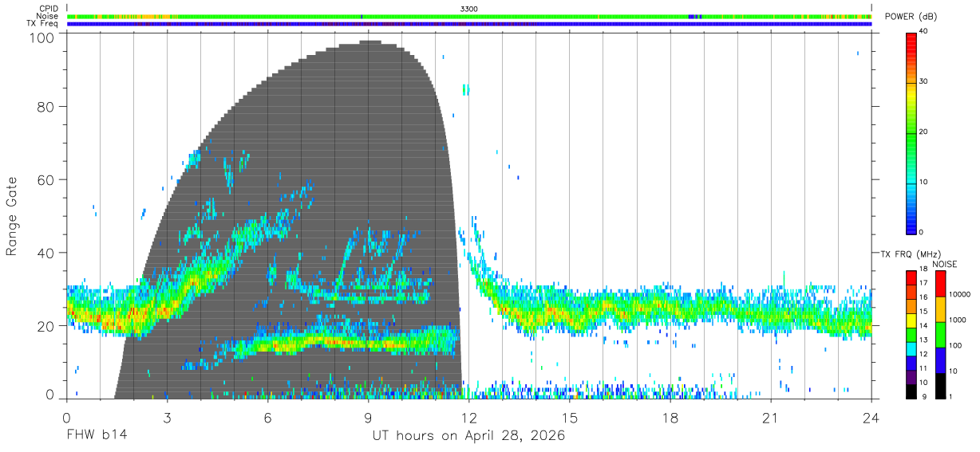Click the POWER (dB) legend title
The image size is (980, 452).
click(x=911, y=17)
